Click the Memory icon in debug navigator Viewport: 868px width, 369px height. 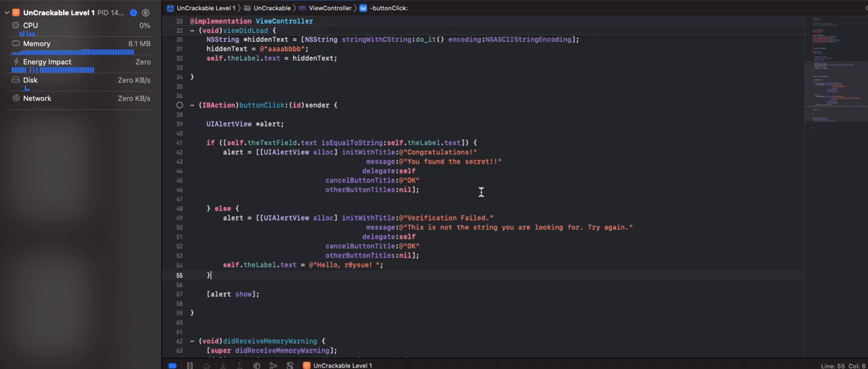point(16,43)
